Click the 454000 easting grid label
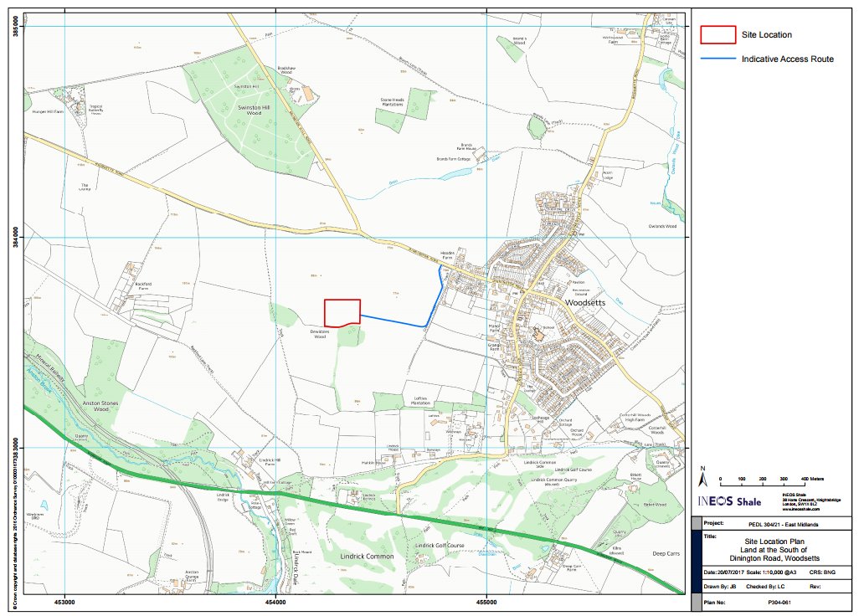Image resolution: width=859 pixels, height=616 pixels. click(276, 601)
